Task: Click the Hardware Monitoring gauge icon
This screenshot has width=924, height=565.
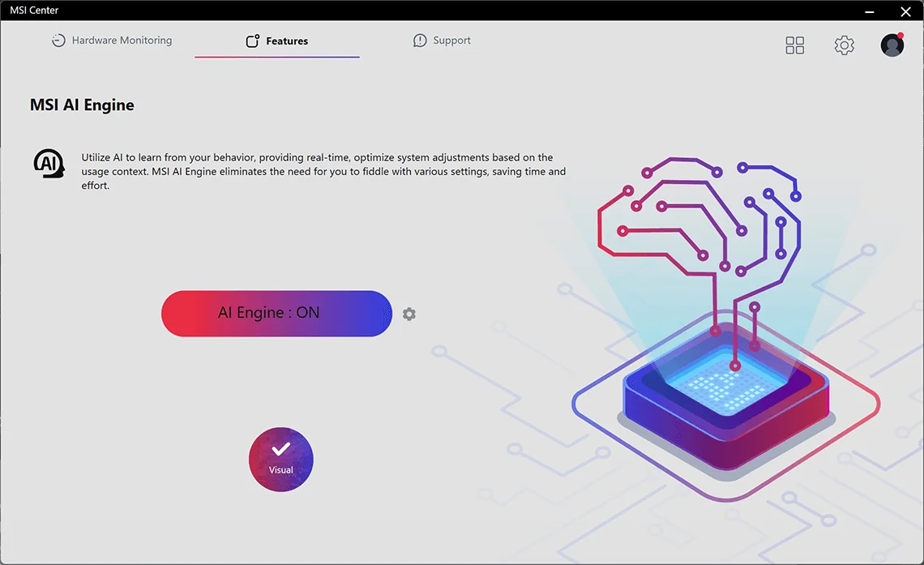Action: 58,41
